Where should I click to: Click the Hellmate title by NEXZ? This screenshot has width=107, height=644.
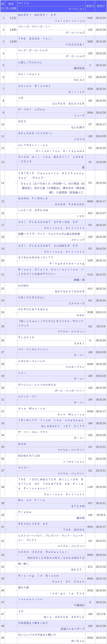(29, 74)
